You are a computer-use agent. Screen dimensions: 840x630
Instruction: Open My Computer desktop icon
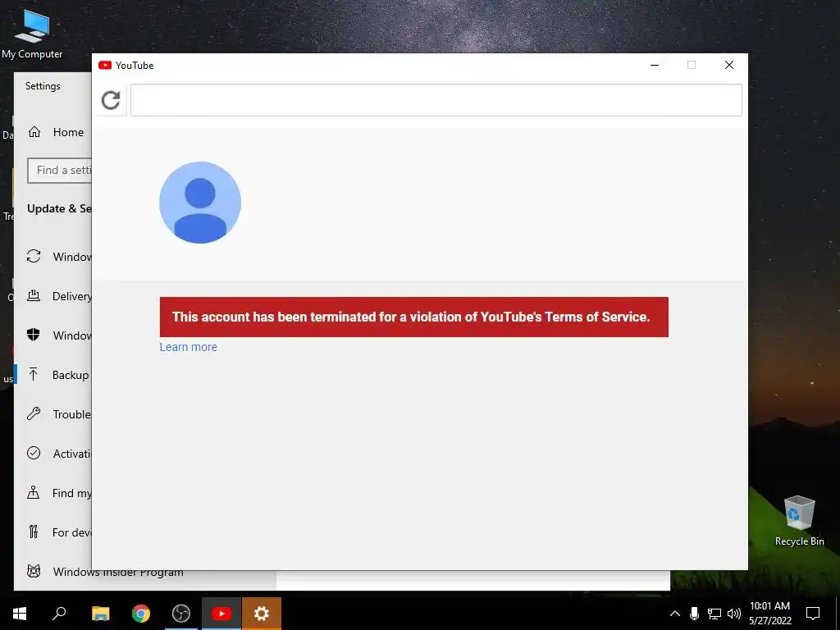(32, 34)
